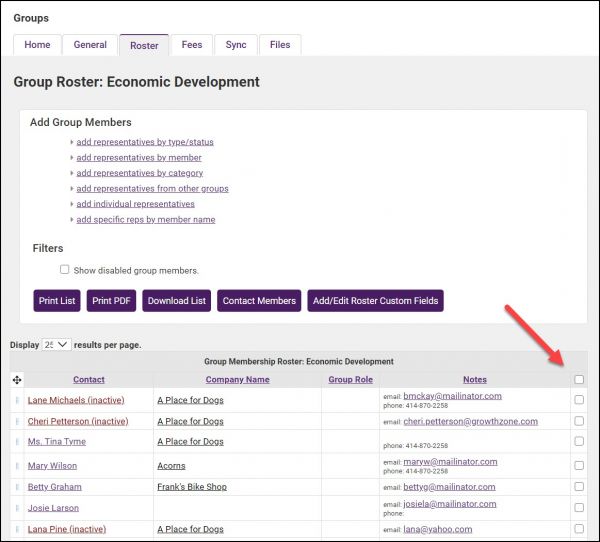Click add representatives by category link

click(x=139, y=173)
